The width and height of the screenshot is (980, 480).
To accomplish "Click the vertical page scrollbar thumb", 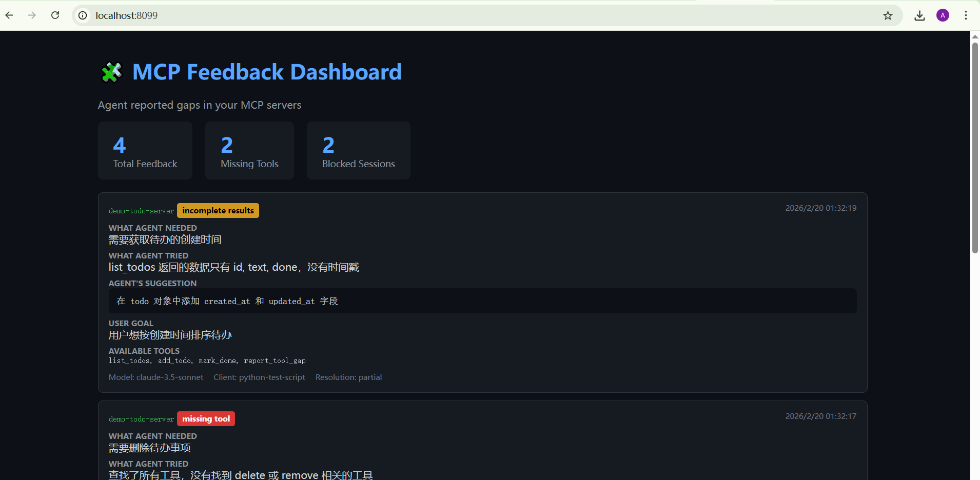I will pos(975,148).
